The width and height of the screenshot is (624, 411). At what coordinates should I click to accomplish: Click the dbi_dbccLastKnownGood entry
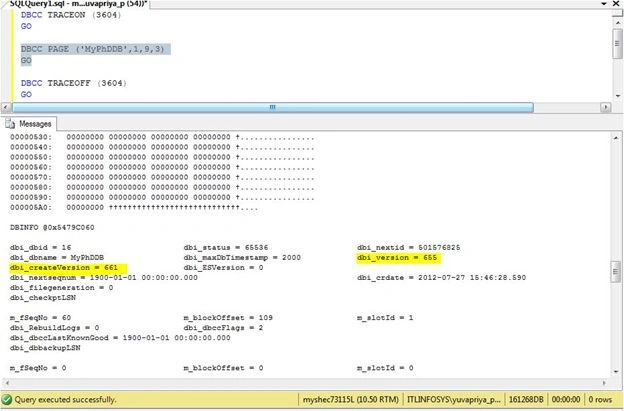coord(120,338)
